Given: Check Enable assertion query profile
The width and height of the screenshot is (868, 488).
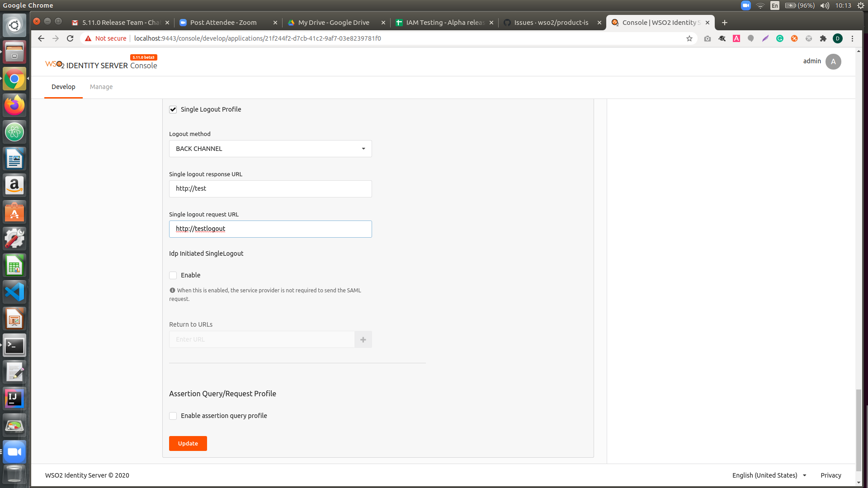Looking at the screenshot, I should pos(173,416).
